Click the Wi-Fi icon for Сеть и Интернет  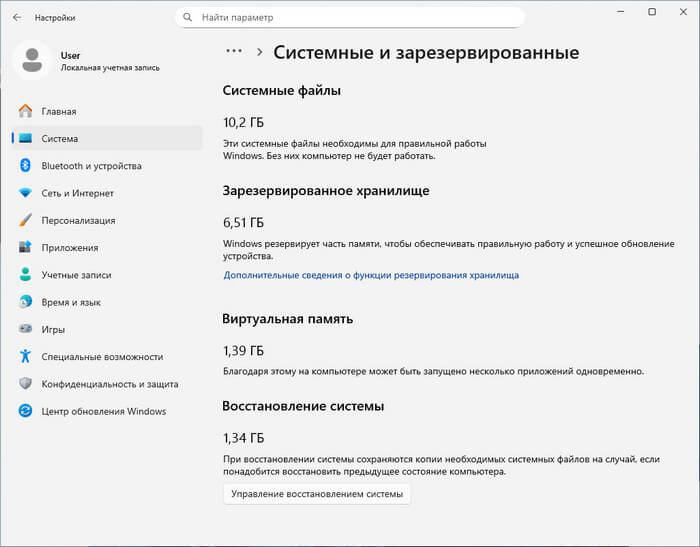(25, 193)
